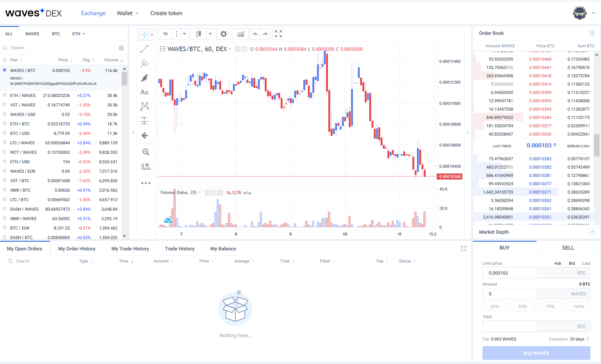Viewport: 601px width, 364px height.
Task: Favorite the WAVES / USD pair
Action: pos(5,114)
